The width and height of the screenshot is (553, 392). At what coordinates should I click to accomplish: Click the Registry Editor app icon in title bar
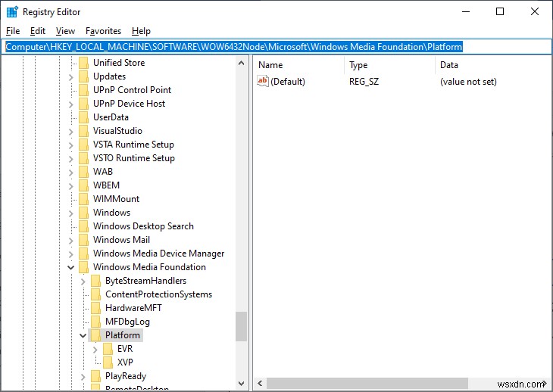(12, 11)
